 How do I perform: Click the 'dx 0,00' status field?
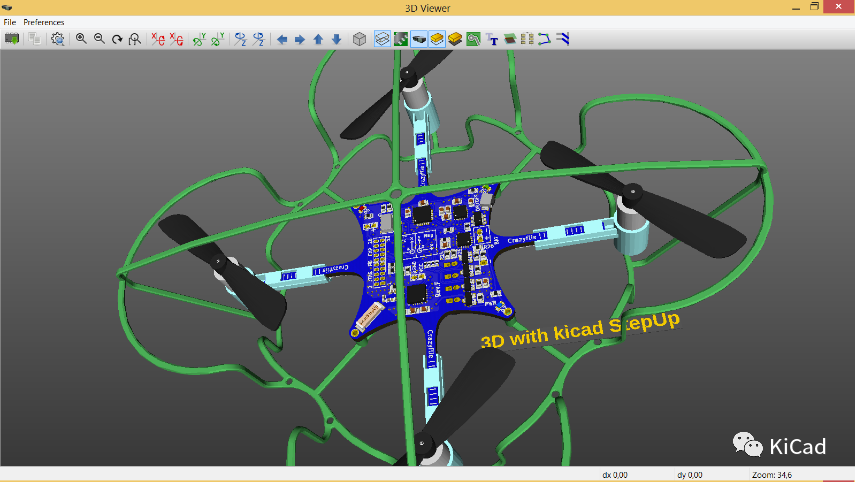[615, 475]
